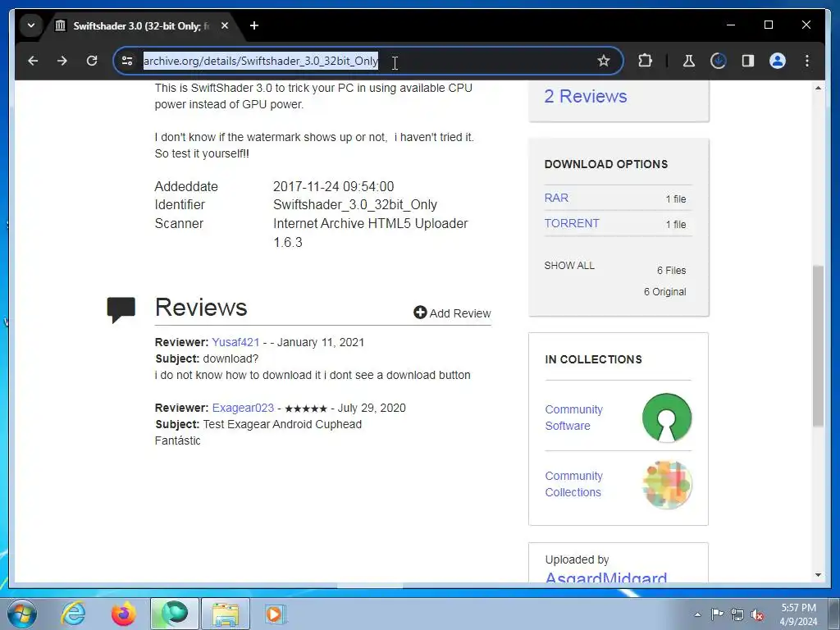Click the scrollbar down arrow
The image size is (840, 630).
[818, 575]
